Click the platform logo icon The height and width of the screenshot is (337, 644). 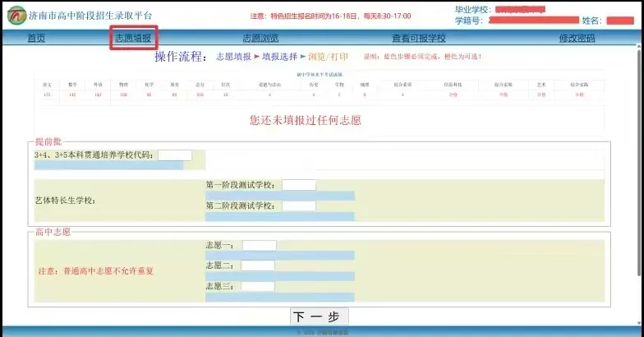click(x=16, y=16)
